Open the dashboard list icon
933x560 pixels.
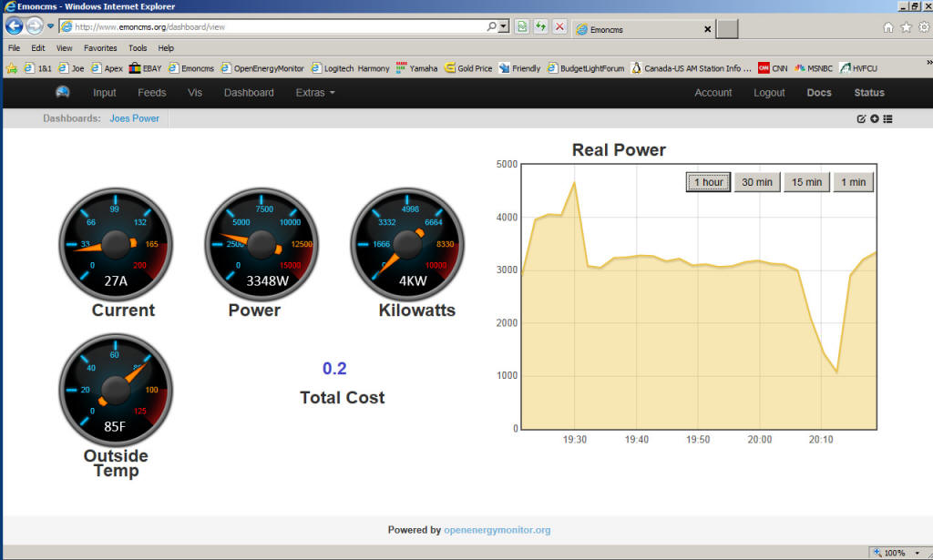coord(887,118)
